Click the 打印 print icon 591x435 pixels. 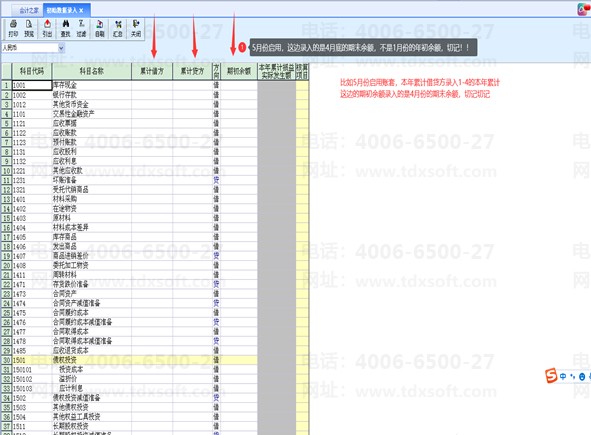coord(13,28)
